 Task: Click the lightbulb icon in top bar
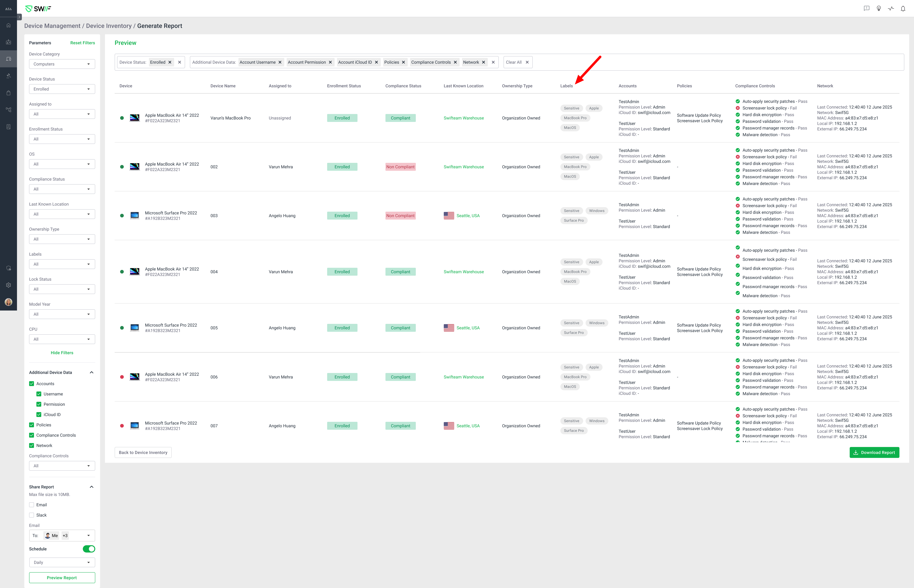point(879,8)
